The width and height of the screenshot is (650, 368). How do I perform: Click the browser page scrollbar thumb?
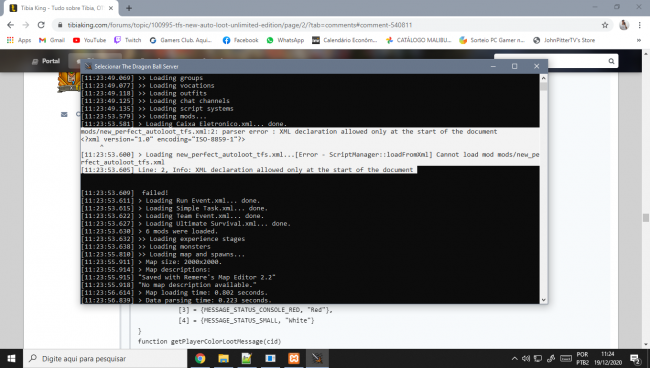tap(646, 218)
